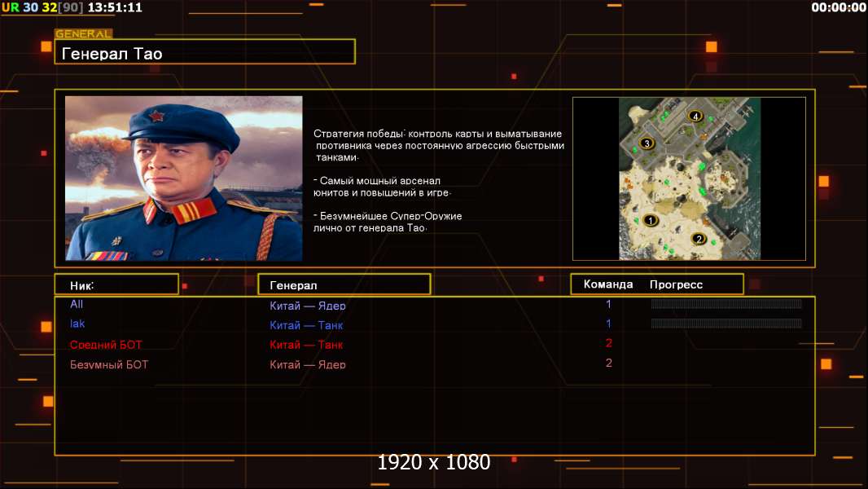Click loading progress bar for All
The image size is (868, 489).
pyautogui.click(x=726, y=303)
